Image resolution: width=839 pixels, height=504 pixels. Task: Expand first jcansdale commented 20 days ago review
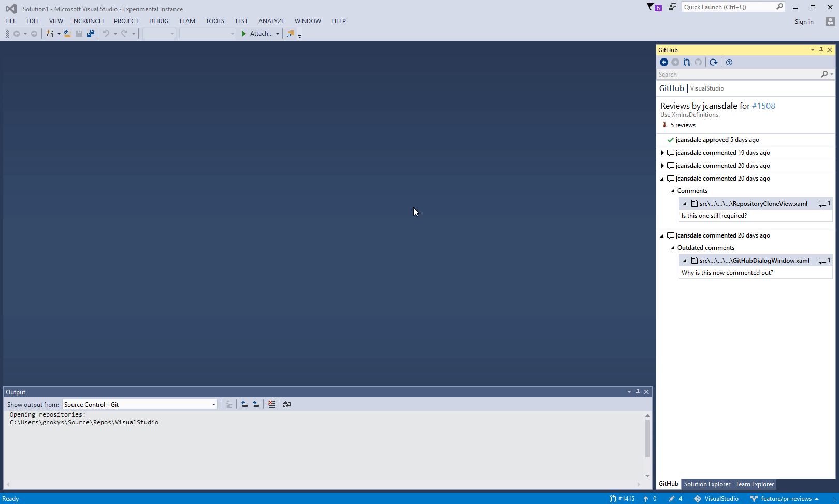[x=662, y=166]
